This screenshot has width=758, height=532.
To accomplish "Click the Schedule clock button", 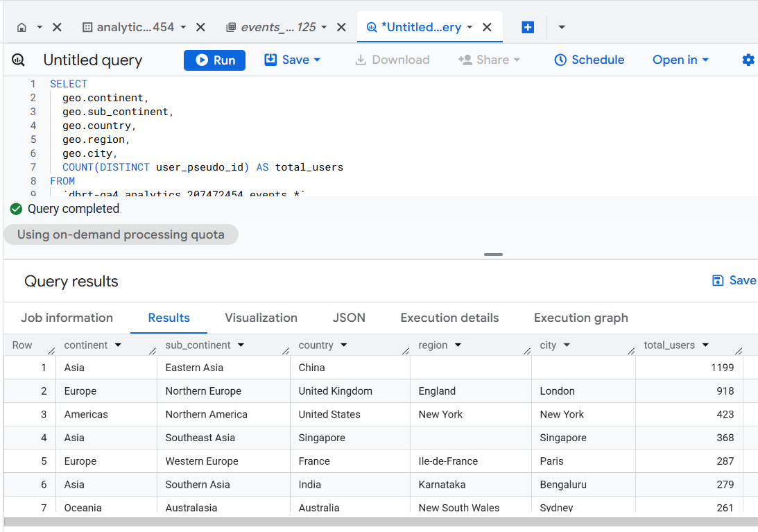I will coord(589,60).
